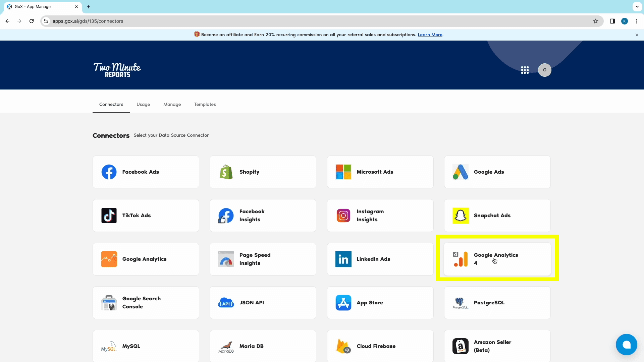Image resolution: width=644 pixels, height=362 pixels.
Task: Select the Shopify bag icon
Action: 226,172
